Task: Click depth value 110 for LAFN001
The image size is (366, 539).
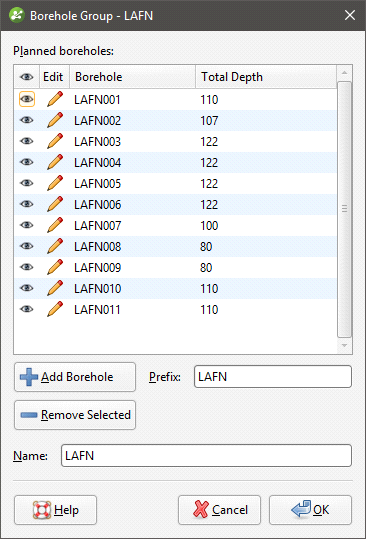Action: coord(209,100)
